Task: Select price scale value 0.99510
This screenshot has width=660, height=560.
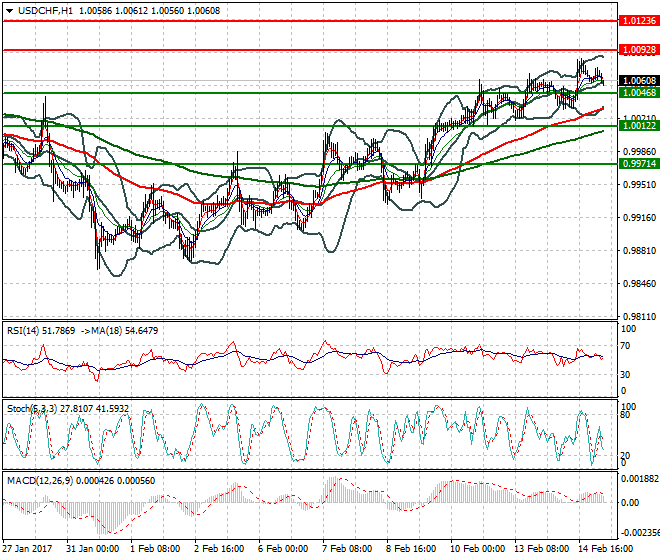Action: tap(639, 184)
